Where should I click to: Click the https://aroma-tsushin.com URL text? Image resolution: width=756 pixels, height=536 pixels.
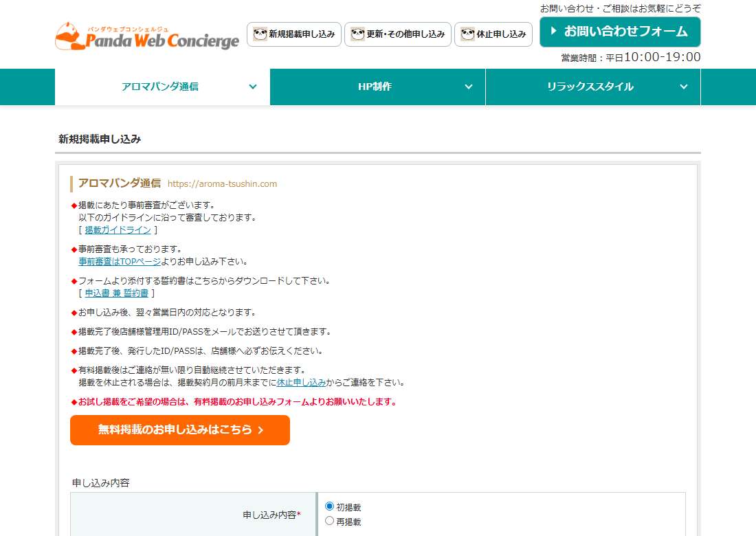coord(222,183)
